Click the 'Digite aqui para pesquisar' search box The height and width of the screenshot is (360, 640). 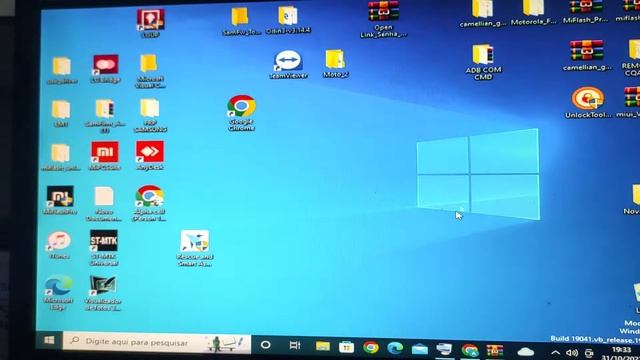click(157, 342)
